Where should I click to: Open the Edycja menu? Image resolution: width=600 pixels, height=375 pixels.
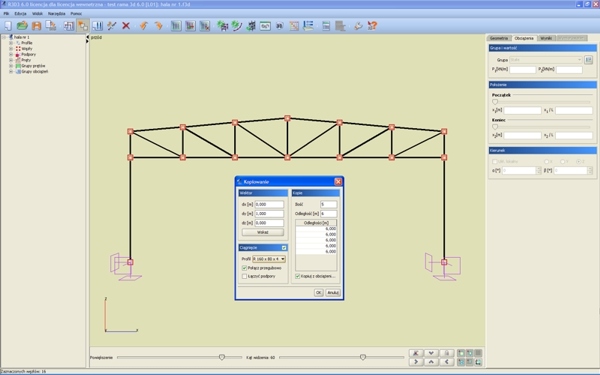pos(21,13)
